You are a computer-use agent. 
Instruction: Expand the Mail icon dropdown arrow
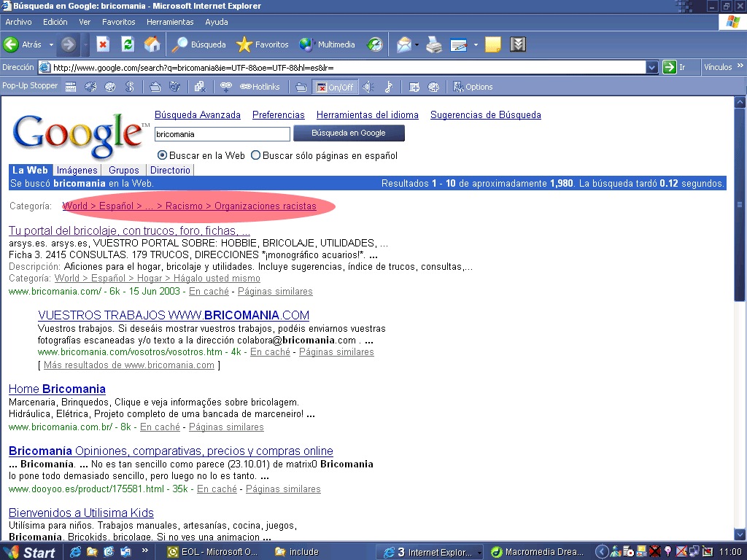(x=417, y=44)
